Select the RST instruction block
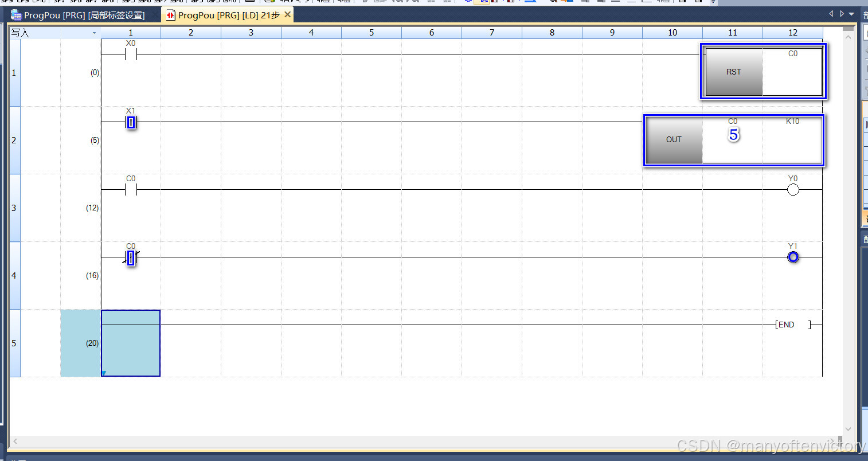 (x=733, y=72)
